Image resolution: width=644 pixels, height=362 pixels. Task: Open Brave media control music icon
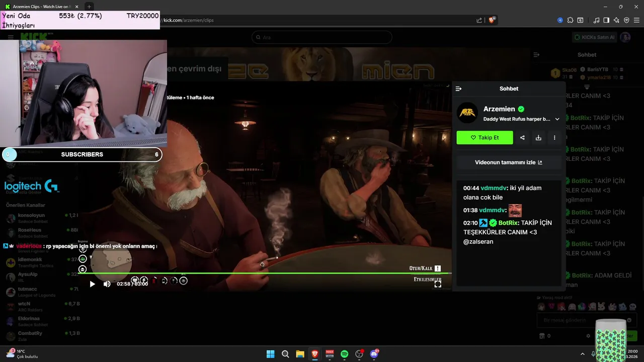tap(596, 20)
